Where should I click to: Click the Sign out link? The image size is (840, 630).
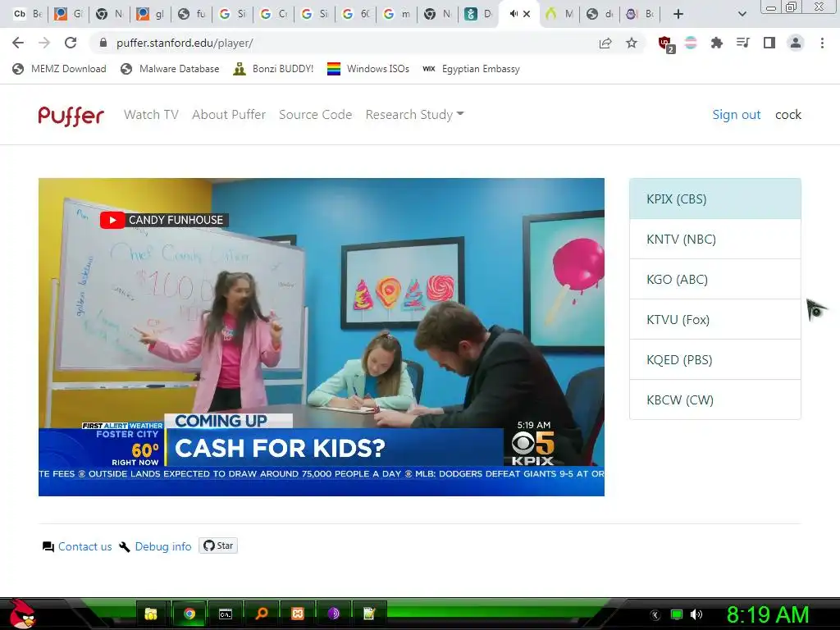click(x=737, y=115)
